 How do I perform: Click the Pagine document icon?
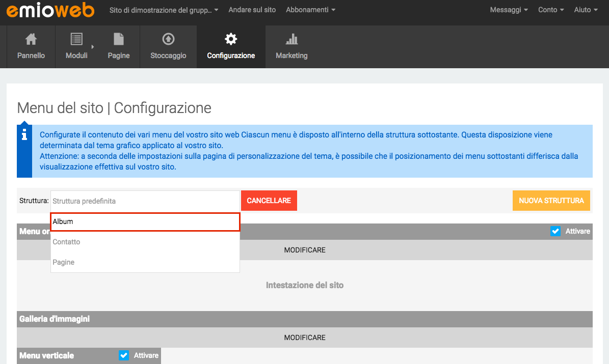(118, 39)
